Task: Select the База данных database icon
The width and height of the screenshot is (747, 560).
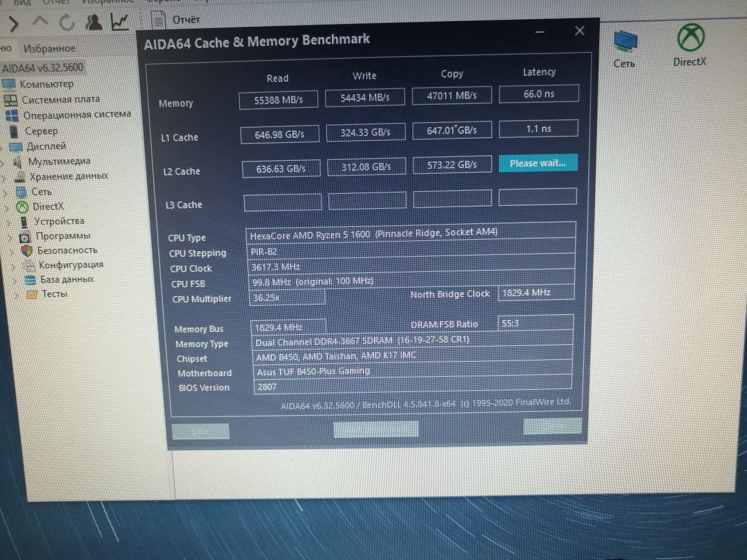Action: (x=30, y=280)
